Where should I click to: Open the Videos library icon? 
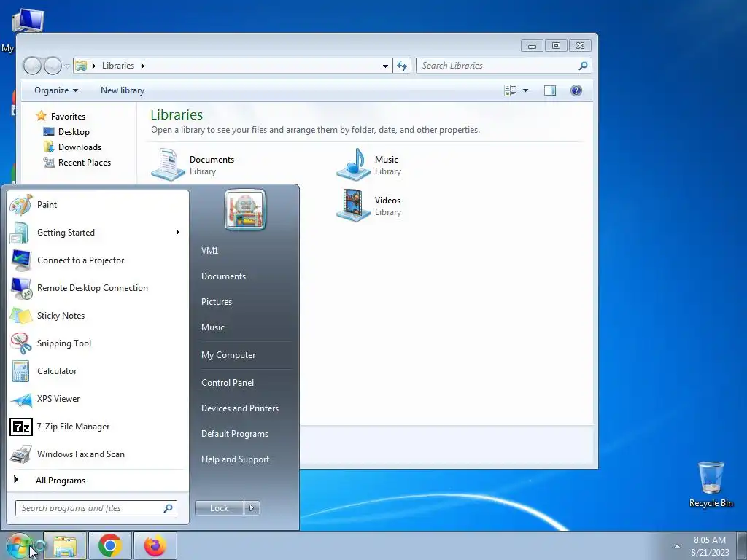point(353,206)
